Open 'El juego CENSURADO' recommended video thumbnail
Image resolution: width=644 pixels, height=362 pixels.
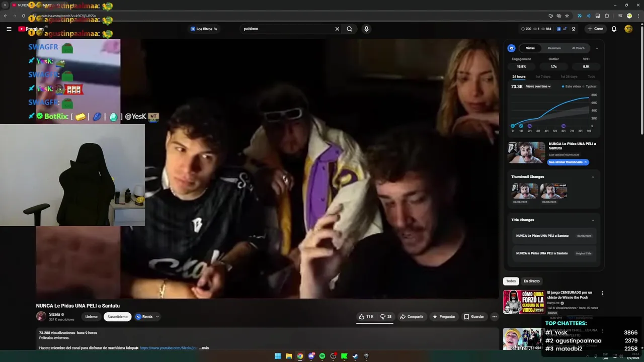(x=523, y=302)
